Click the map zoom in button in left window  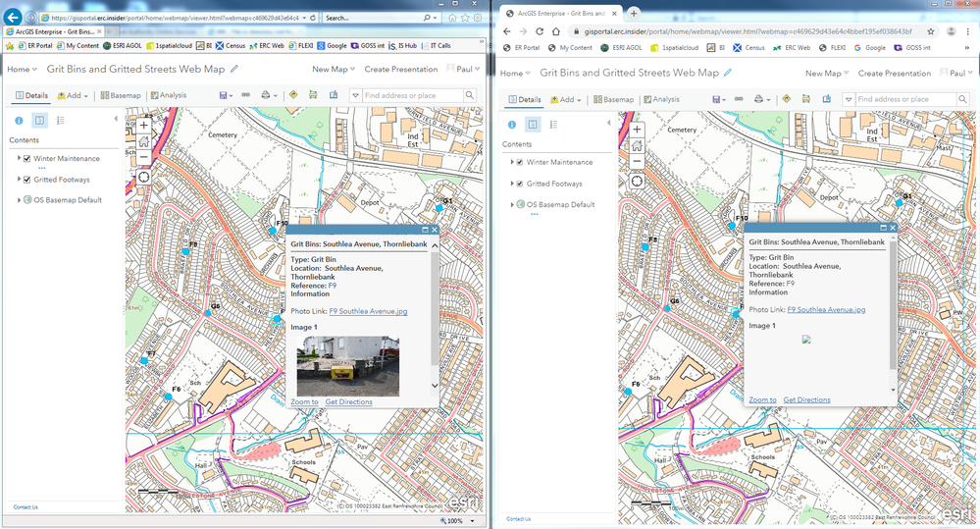(x=144, y=126)
